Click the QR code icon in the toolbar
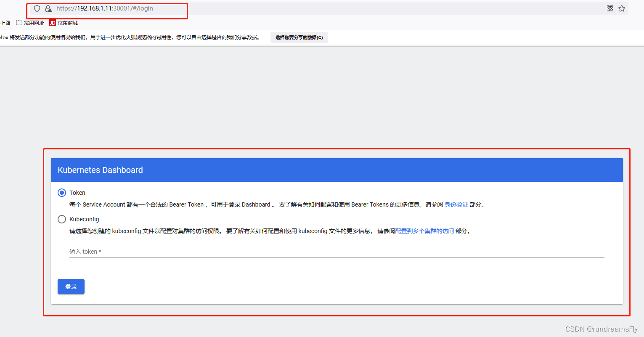Screen dimensions: 644x337 610,8
